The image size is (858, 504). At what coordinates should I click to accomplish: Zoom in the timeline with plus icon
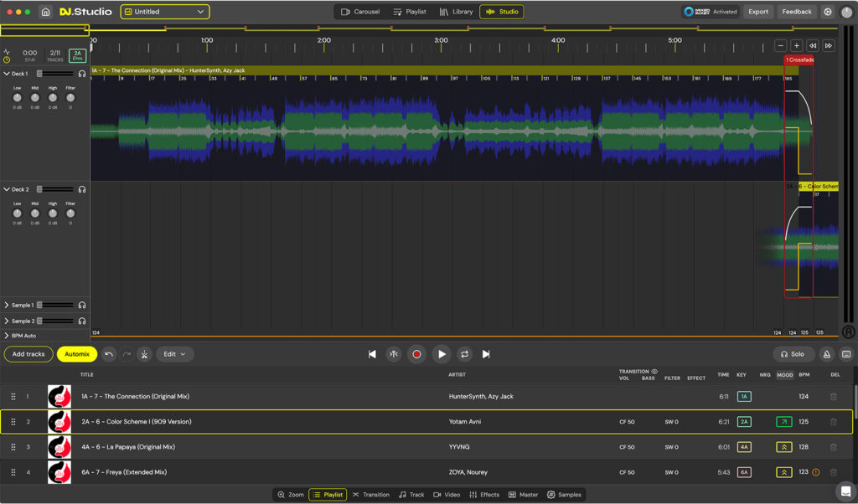797,46
